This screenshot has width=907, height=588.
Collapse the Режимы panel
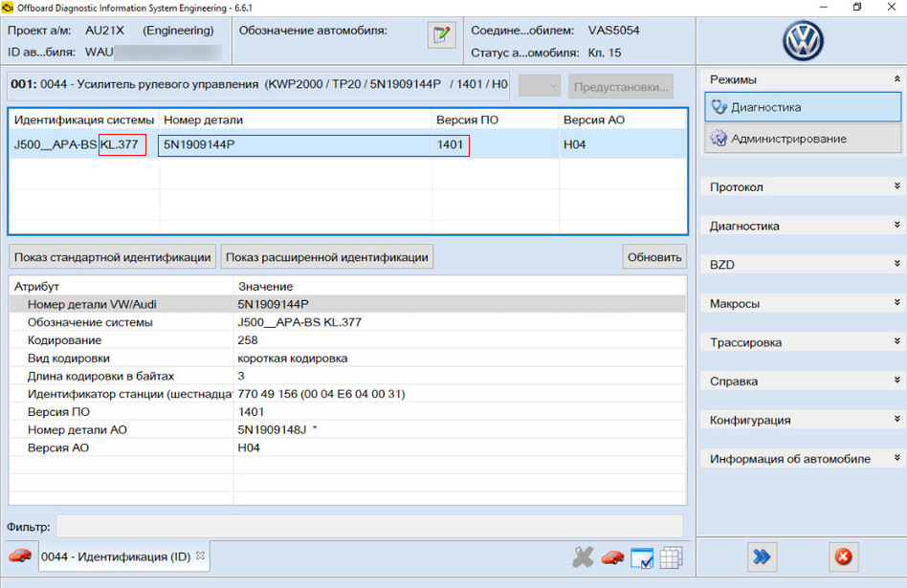click(896, 79)
